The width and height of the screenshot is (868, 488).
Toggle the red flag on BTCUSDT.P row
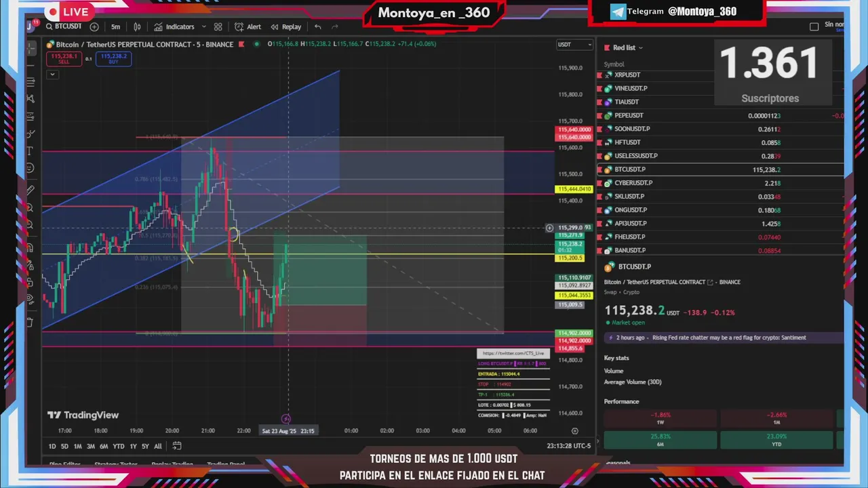tap(599, 169)
